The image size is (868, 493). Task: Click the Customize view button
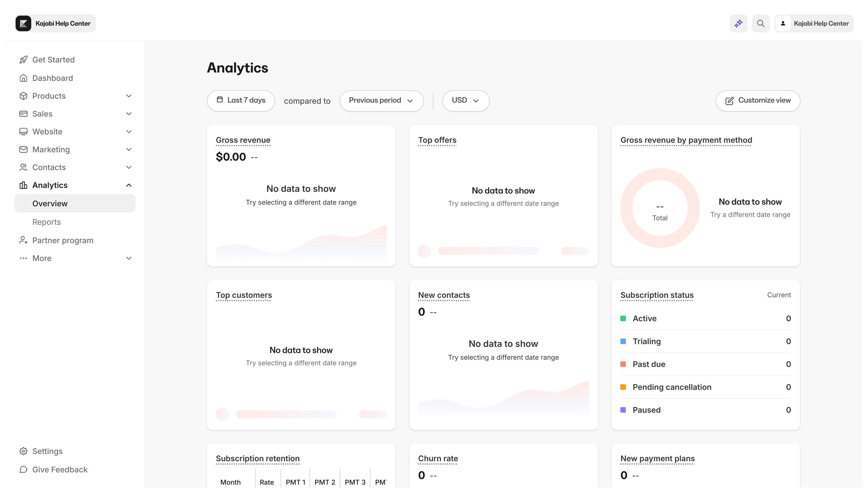(x=758, y=101)
